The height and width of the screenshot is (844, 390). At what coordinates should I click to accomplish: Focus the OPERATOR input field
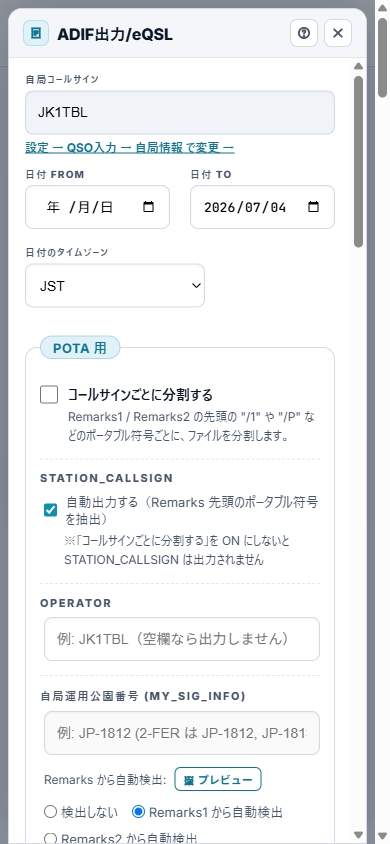tap(182, 639)
